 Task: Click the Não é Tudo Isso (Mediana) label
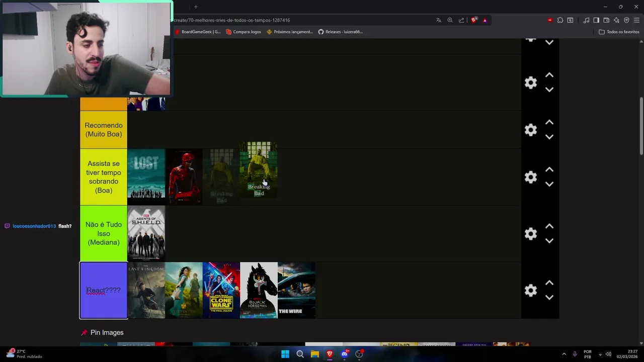tap(104, 234)
